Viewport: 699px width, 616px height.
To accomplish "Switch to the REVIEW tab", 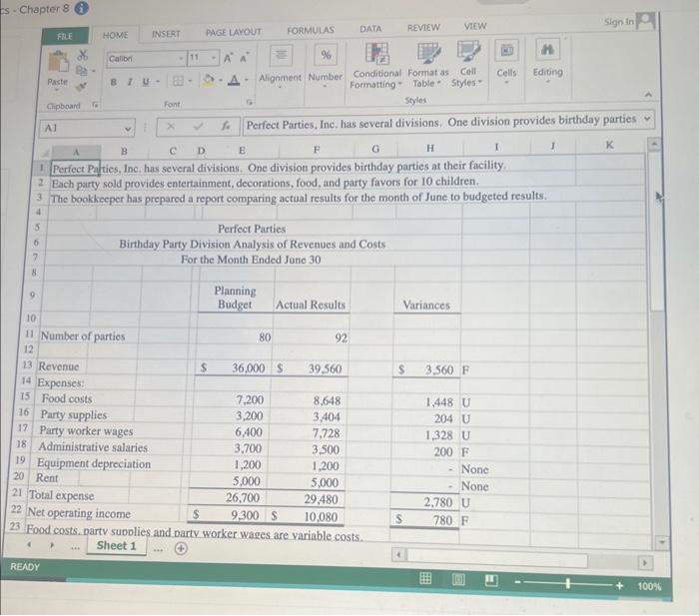I will click(x=423, y=28).
